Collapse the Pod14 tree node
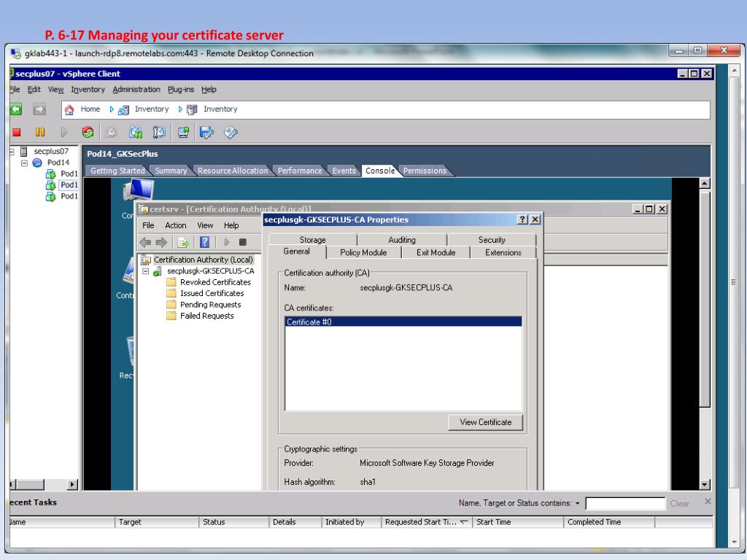Screen dimensions: 747x560 pos(24,163)
